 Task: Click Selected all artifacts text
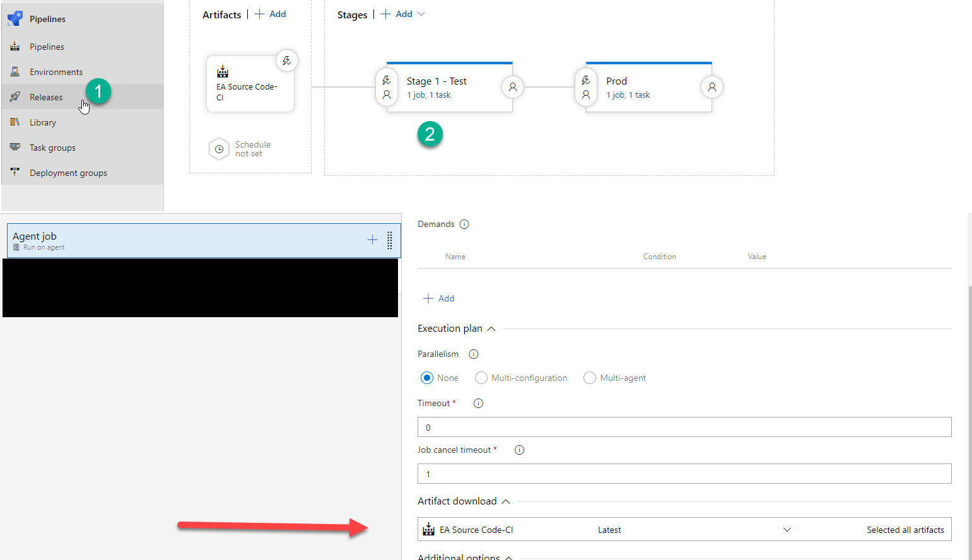tap(905, 530)
